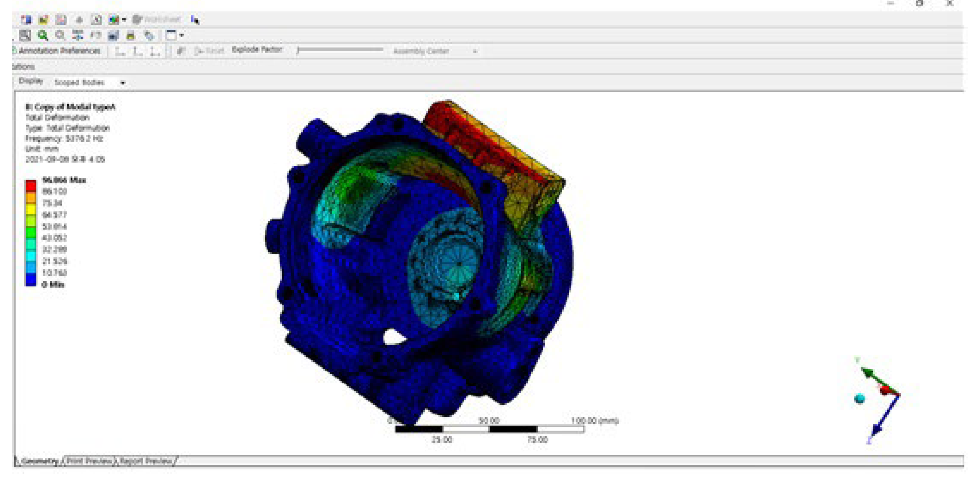
Task: Click the image capture toolbar icon
Action: coord(113,36)
